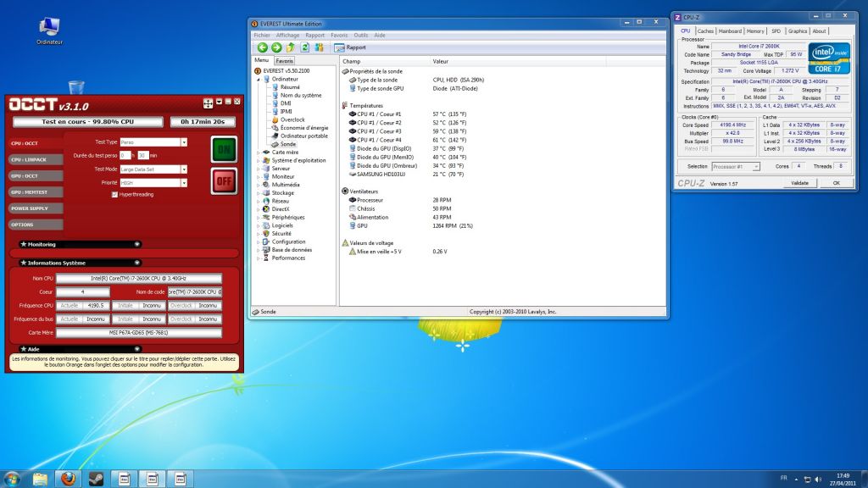
Task: Select GPU : OCCT in OCCT
Action: pos(36,176)
